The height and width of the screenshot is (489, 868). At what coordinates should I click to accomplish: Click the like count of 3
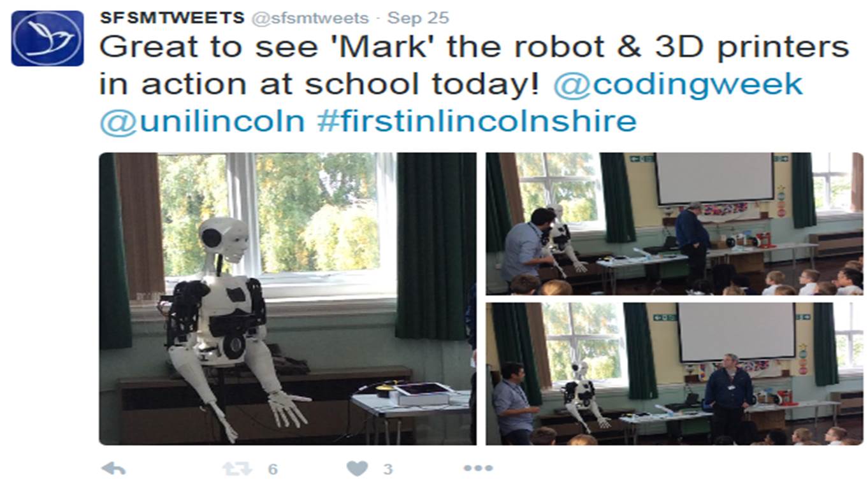point(387,470)
